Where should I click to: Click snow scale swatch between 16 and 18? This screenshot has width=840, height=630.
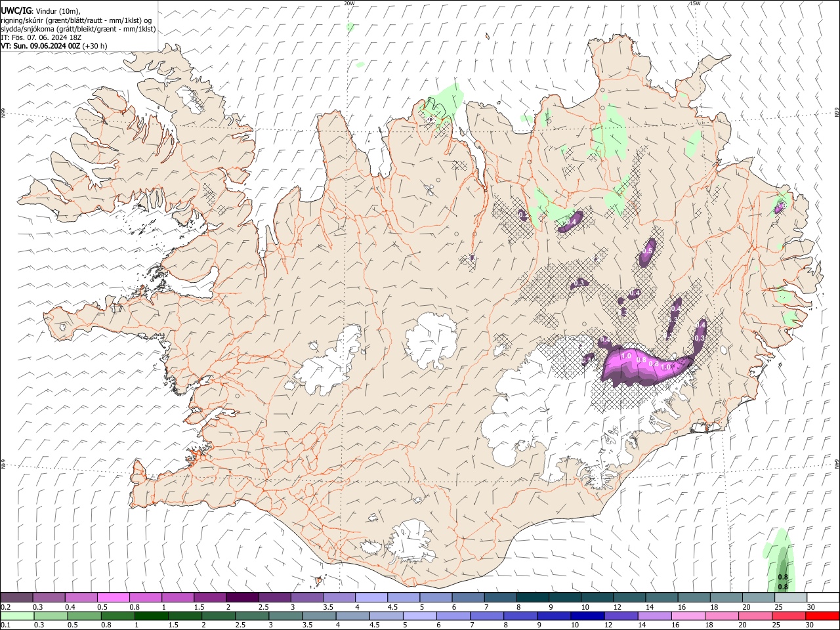[x=693, y=598]
